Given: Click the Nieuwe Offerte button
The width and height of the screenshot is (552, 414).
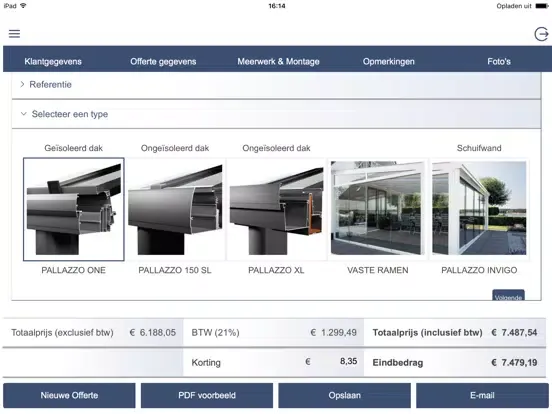Looking at the screenshot, I should click(x=69, y=395).
